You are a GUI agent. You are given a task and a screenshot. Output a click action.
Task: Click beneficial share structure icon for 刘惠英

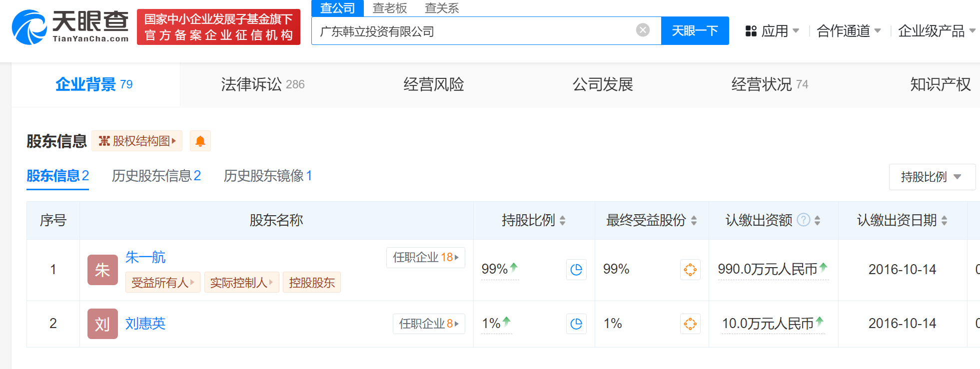[690, 324]
